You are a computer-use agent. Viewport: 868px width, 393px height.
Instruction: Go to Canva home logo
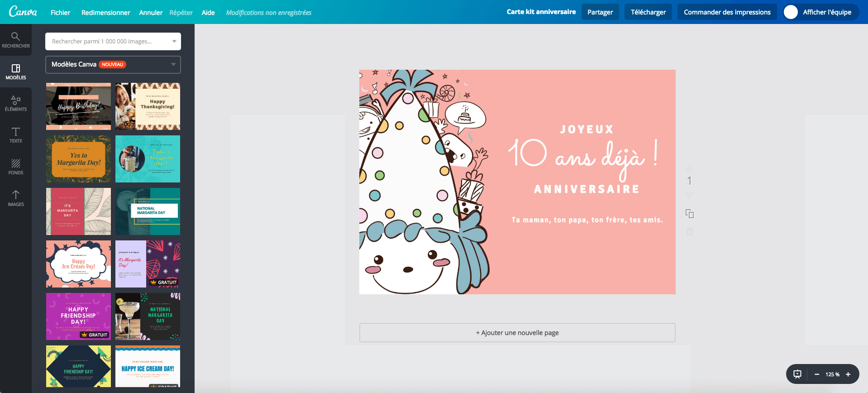pyautogui.click(x=23, y=12)
